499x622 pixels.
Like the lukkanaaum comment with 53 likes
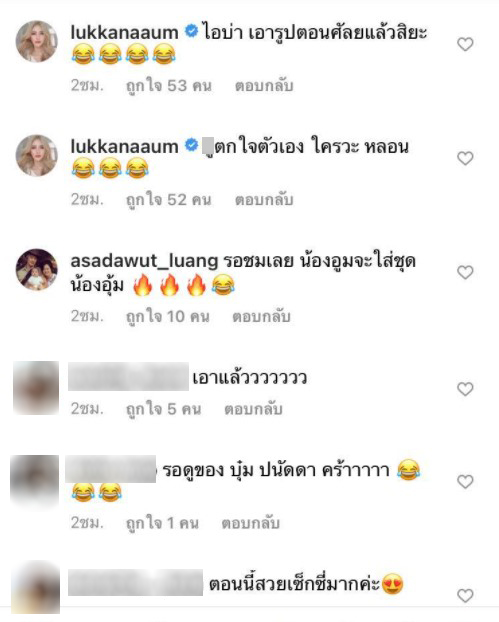(465, 44)
